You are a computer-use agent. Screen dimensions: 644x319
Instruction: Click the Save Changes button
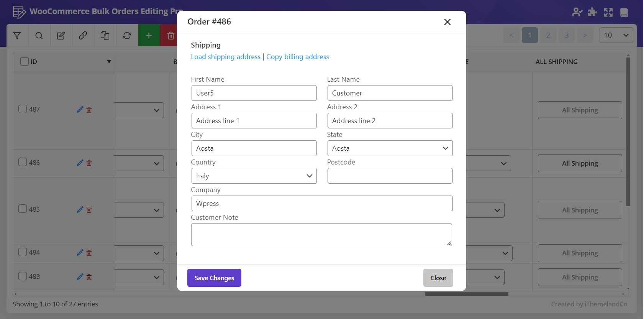214,278
